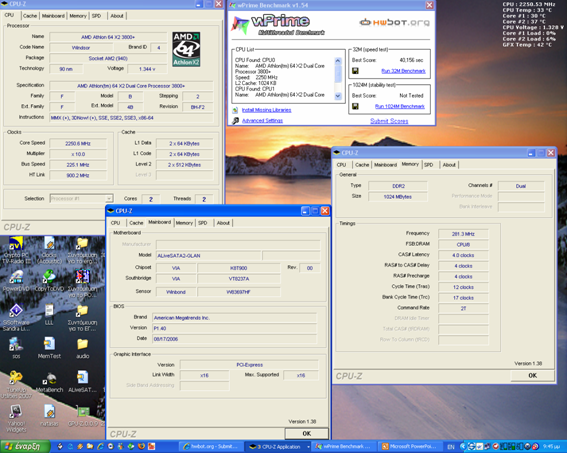This screenshot has height=454, width=567.
Task: Open the SPD tab in the CPU-Z Memory window
Action: [429, 165]
